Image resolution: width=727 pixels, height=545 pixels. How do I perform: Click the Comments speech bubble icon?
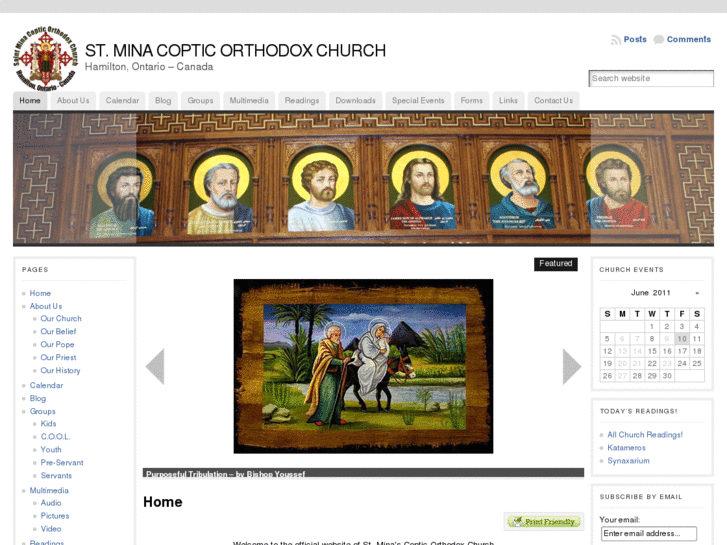tap(658, 40)
